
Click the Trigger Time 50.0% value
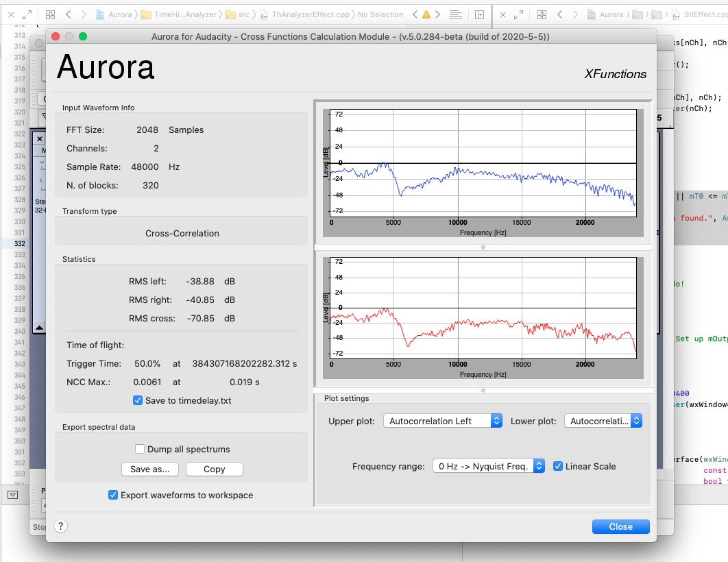coord(147,363)
